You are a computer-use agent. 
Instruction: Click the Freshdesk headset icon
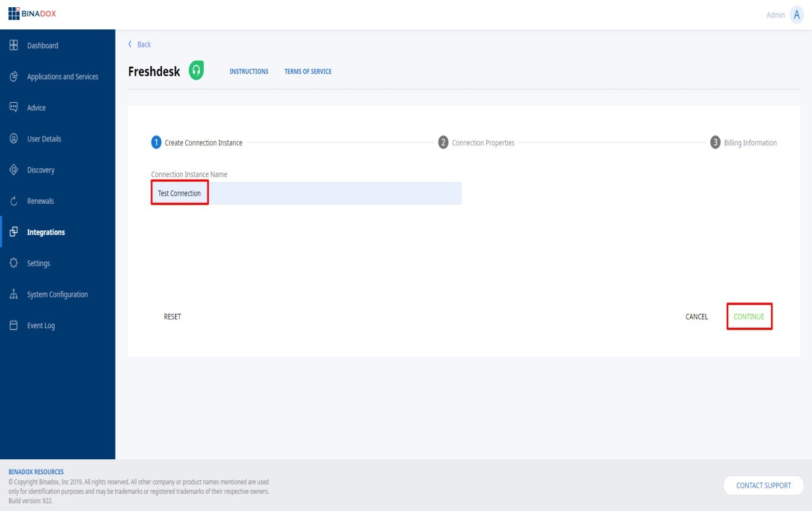point(196,70)
